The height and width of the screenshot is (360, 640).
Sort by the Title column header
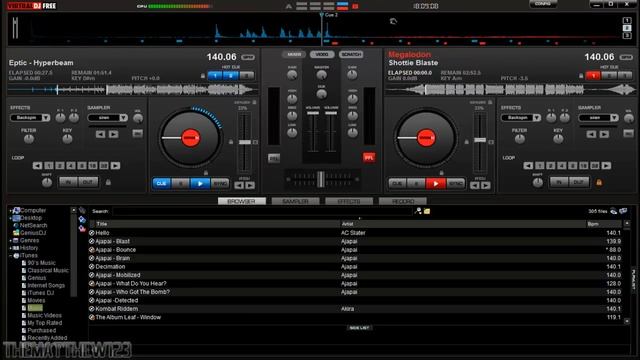(x=218, y=224)
